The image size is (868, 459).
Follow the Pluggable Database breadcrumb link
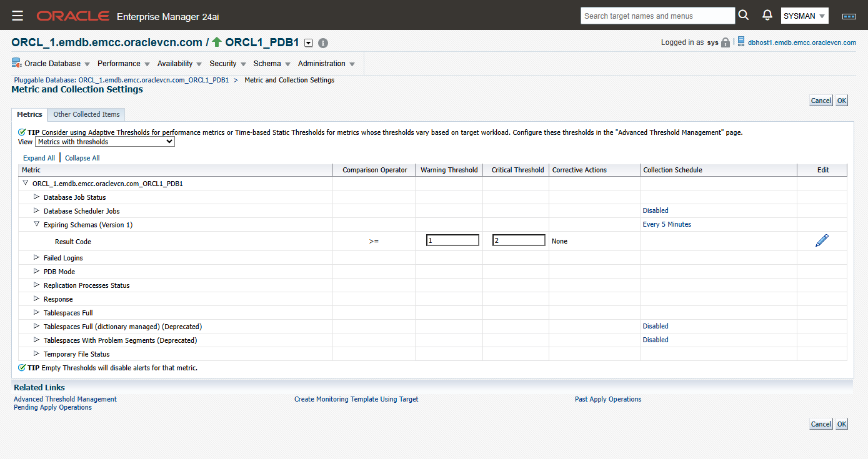(x=121, y=80)
